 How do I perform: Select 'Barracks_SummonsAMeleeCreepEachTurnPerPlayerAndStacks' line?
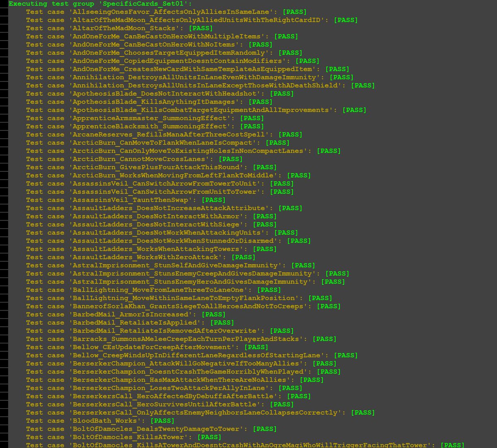tap(181, 339)
